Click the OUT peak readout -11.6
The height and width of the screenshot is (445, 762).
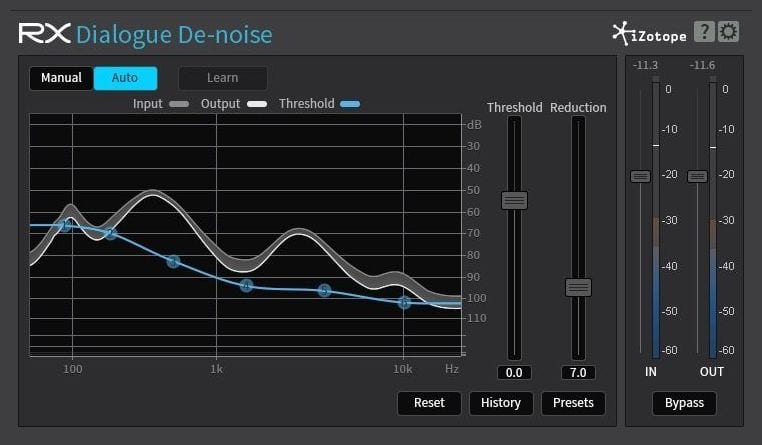click(702, 65)
